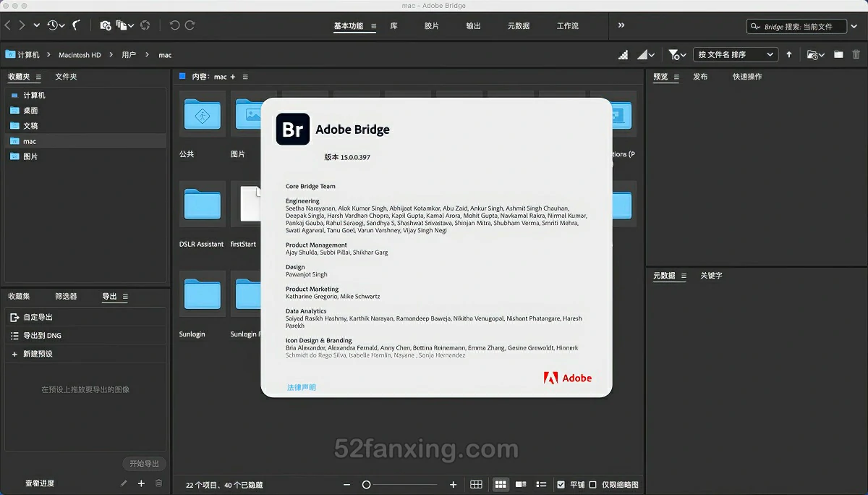Click 新建预设 to add a preset
Screen dimensions: 868x495
tap(85, 354)
